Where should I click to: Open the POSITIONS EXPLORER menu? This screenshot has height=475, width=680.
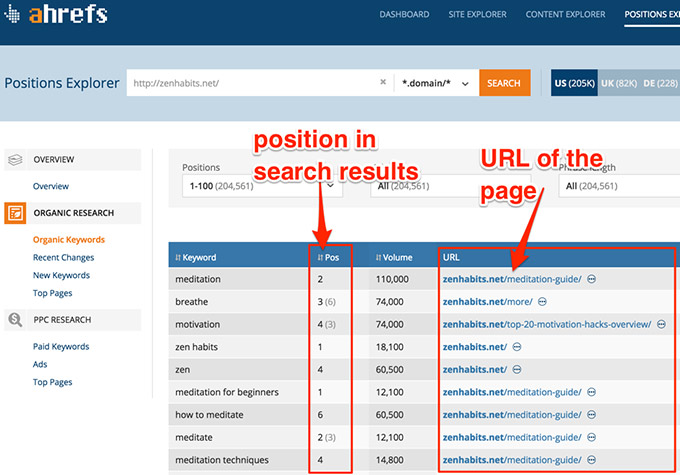click(652, 14)
